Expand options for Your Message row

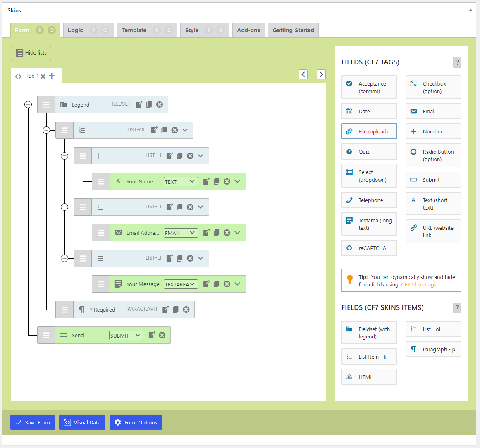237,284
